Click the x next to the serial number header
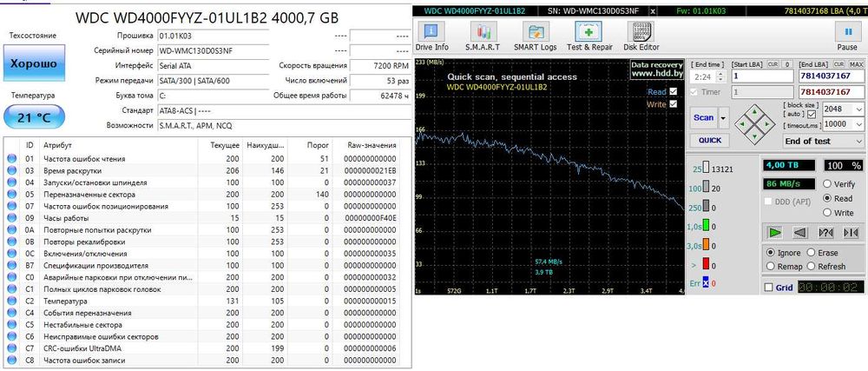This screenshot has width=868, height=371. (x=653, y=11)
